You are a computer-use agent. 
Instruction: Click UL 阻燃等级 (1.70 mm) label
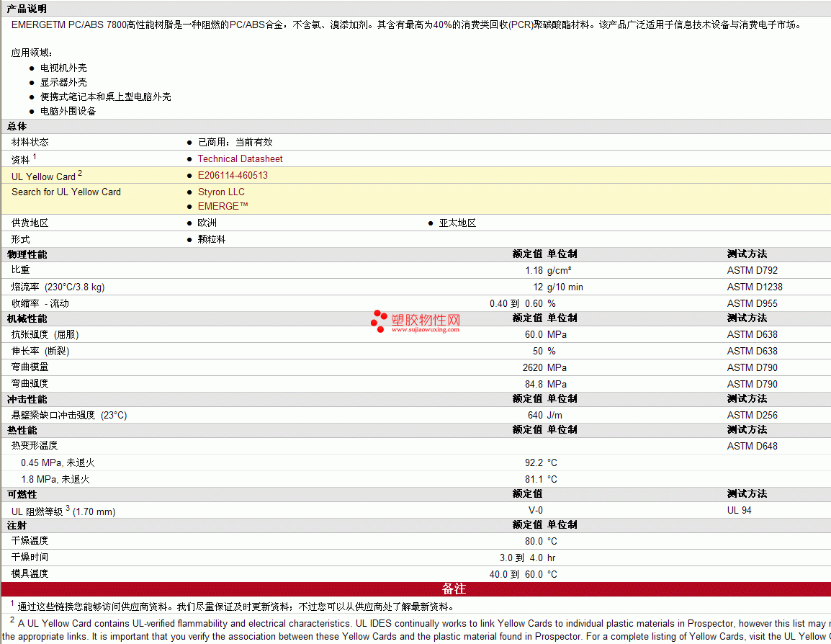point(63,511)
